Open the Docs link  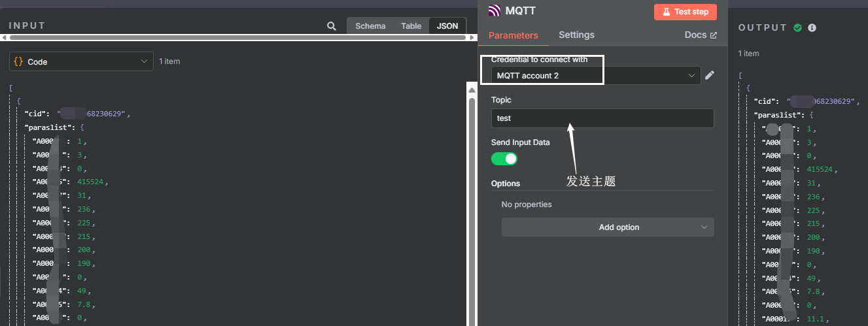(701, 35)
